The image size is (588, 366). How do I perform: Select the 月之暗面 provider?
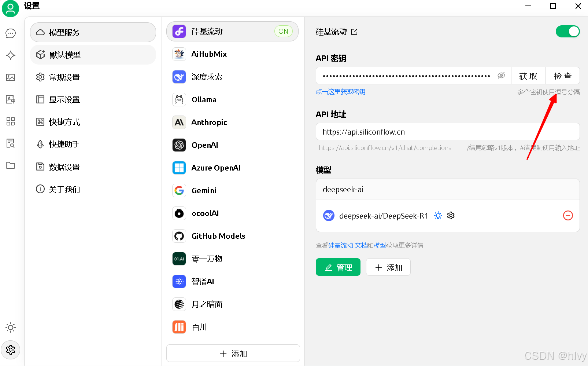coord(232,304)
